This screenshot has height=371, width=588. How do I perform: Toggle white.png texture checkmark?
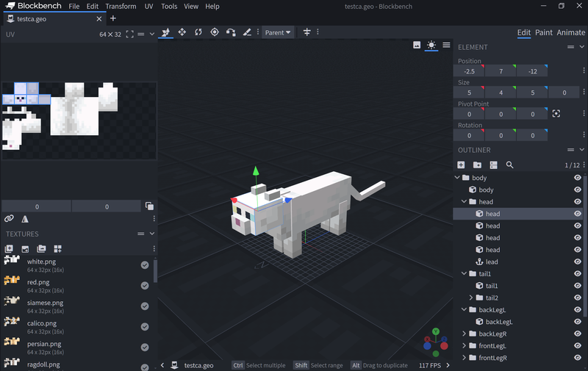(145, 265)
